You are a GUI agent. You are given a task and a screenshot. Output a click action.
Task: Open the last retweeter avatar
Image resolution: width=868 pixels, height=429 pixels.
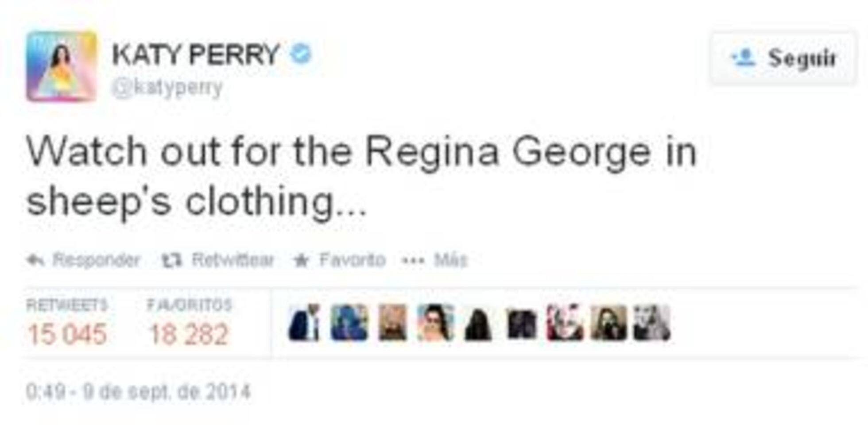652,323
